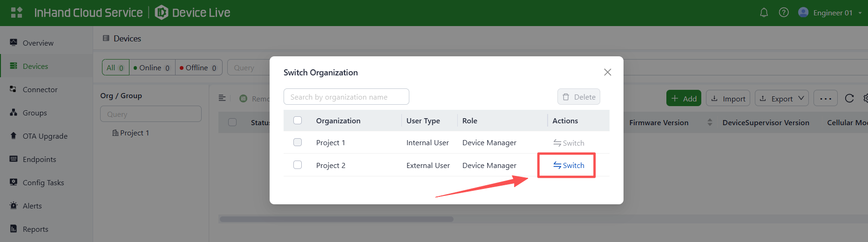
Task: Click the refresh icon in device toolbar
Action: click(x=849, y=98)
